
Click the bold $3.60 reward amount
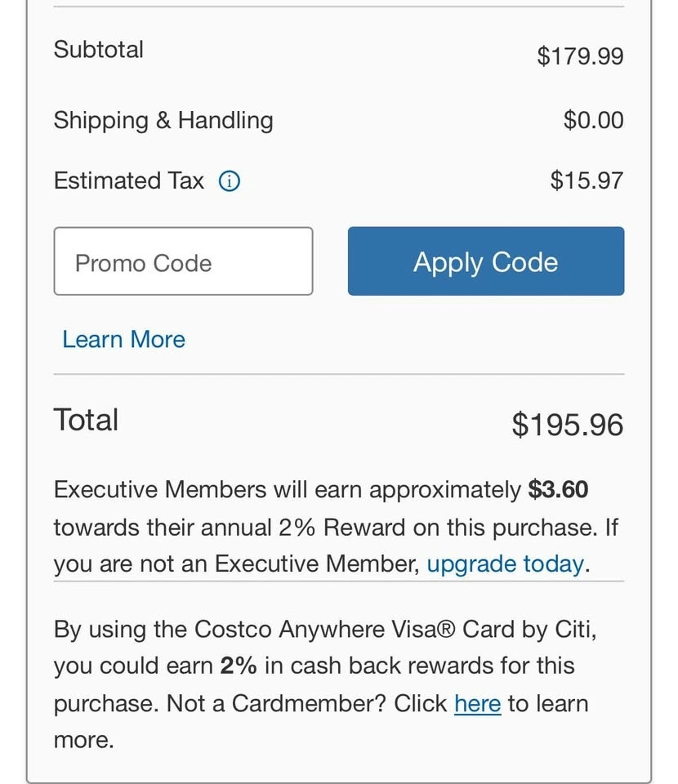tap(558, 489)
